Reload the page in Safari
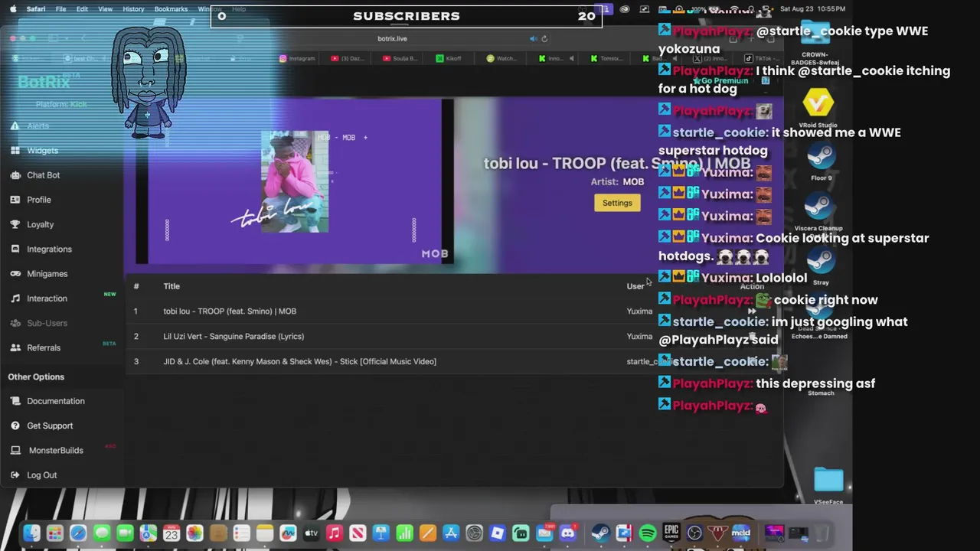 [x=544, y=38]
